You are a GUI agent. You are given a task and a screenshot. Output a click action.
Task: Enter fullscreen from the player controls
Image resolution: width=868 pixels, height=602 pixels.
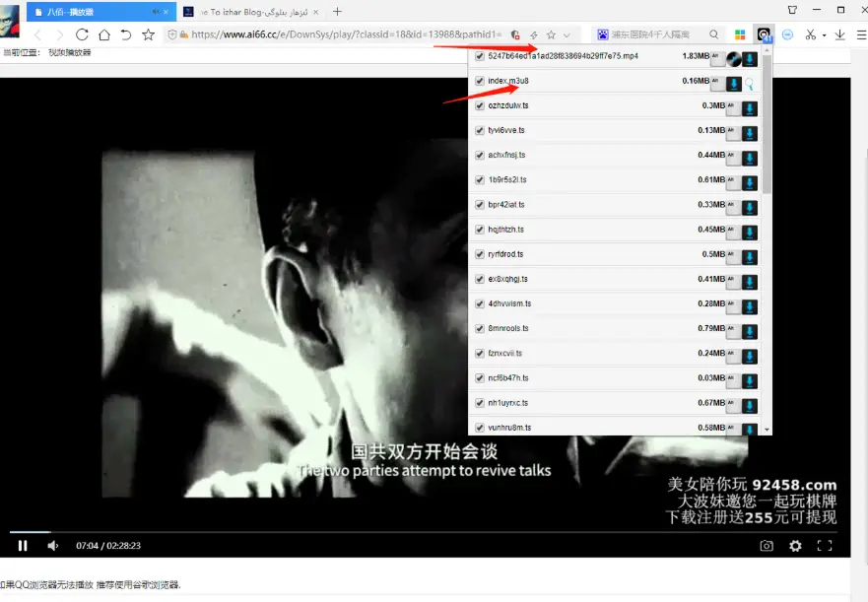tap(826, 546)
